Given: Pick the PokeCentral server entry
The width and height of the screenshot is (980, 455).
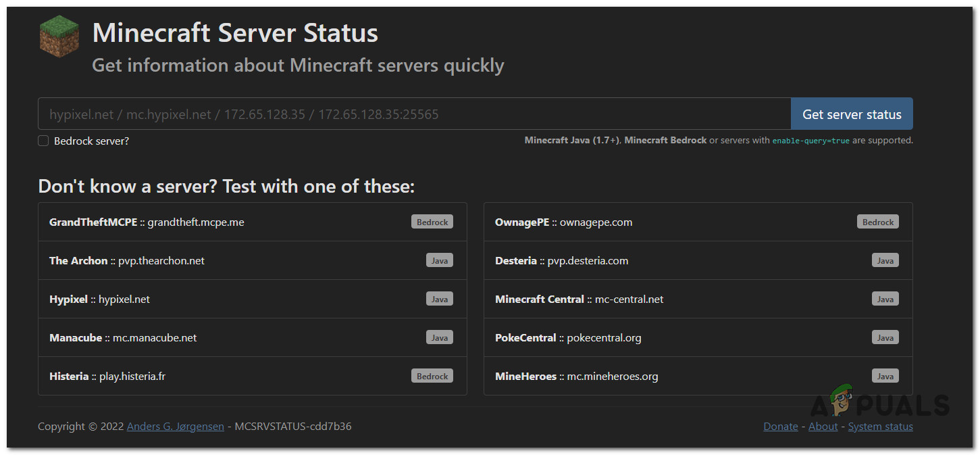Looking at the screenshot, I should [x=698, y=337].
